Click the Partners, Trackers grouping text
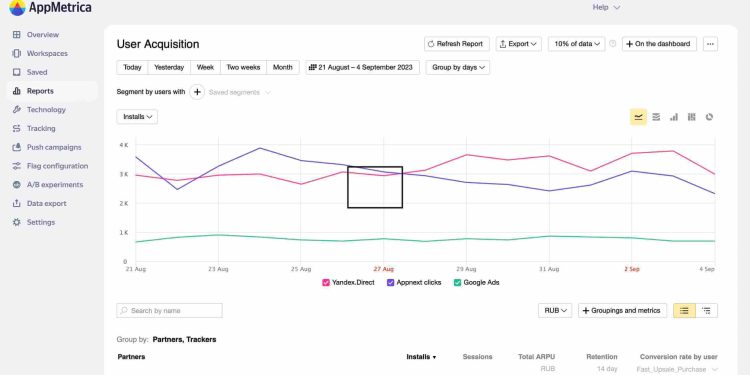This screenshot has width=750, height=375. tap(184, 340)
